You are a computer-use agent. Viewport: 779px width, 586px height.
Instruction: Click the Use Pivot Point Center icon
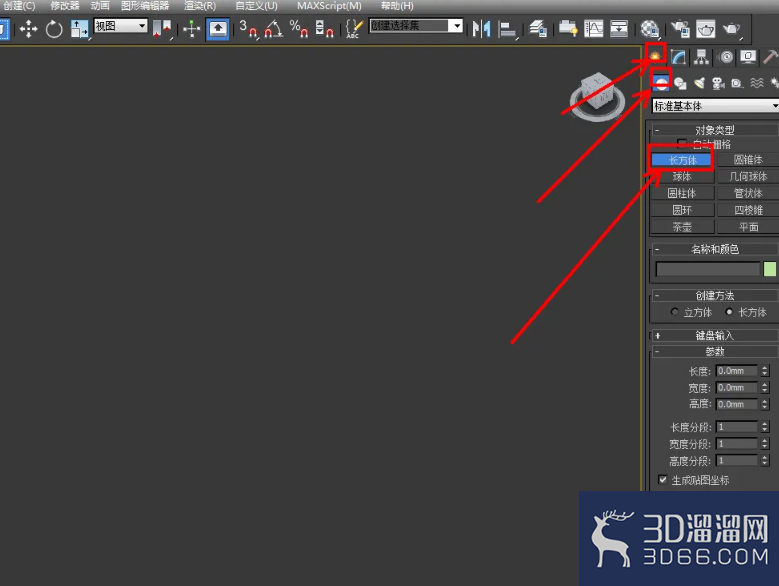(161, 29)
